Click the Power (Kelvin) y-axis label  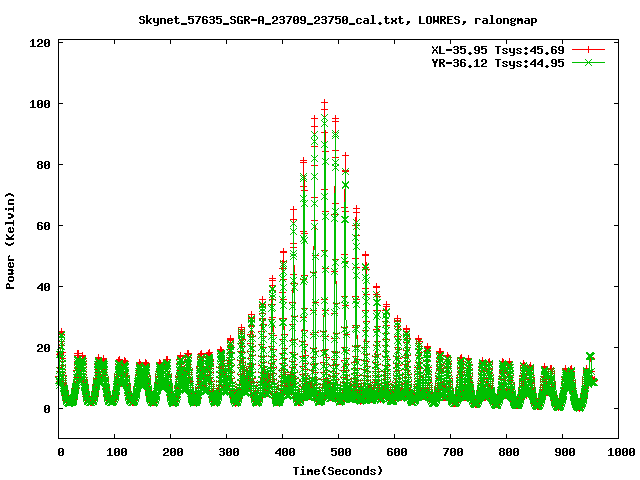tap(11, 240)
